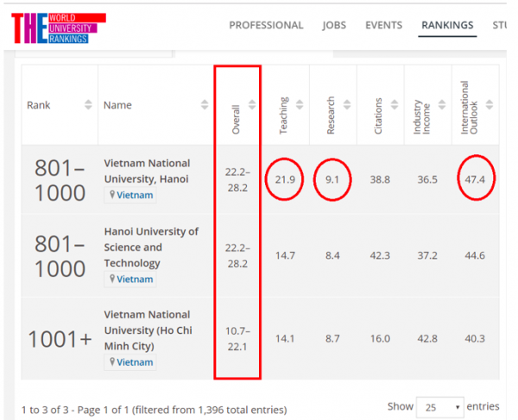Open the Professional menu

[266, 25]
